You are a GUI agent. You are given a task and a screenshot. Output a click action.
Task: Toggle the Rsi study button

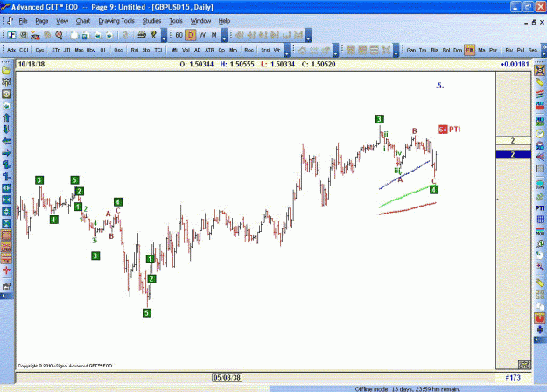135,50
